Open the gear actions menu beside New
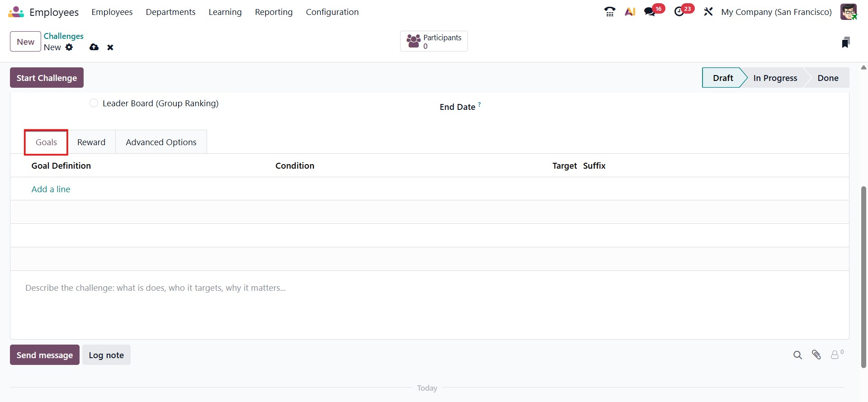The width and height of the screenshot is (868, 402). point(69,47)
